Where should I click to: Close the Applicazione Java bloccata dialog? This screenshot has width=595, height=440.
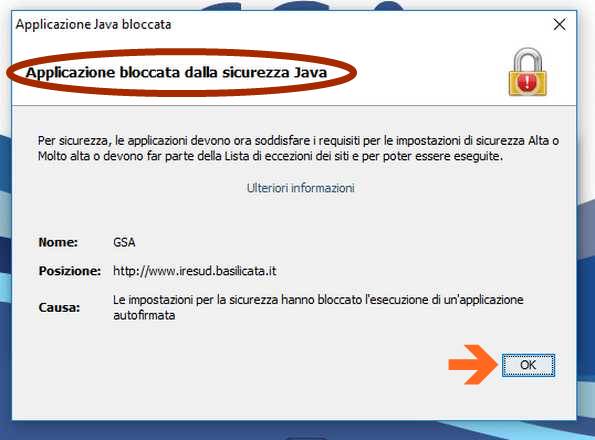point(559,25)
